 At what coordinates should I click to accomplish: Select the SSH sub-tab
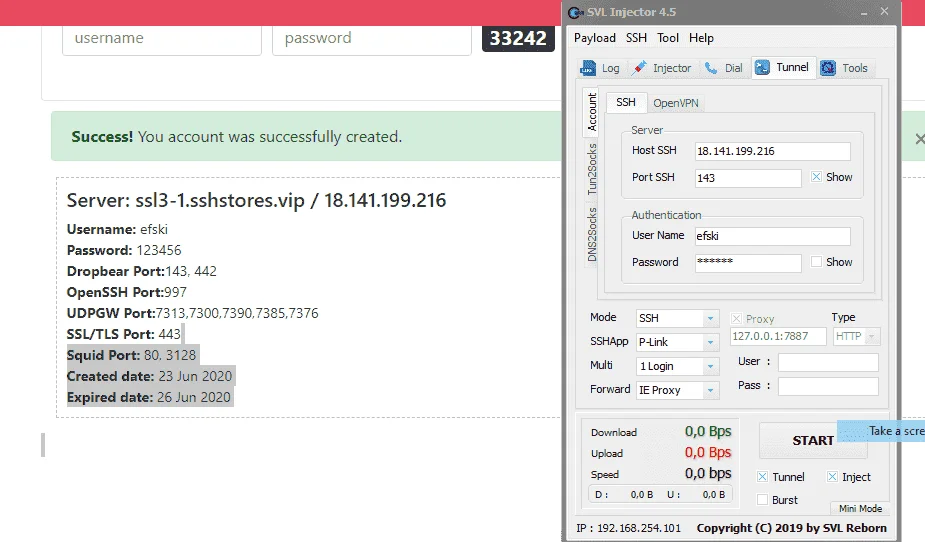pos(626,102)
